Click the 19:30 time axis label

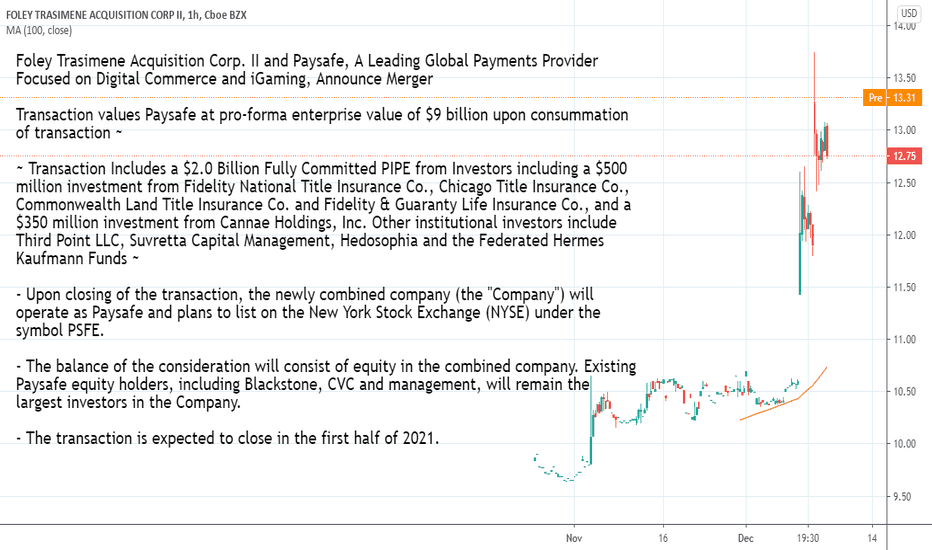pyautogui.click(x=808, y=538)
